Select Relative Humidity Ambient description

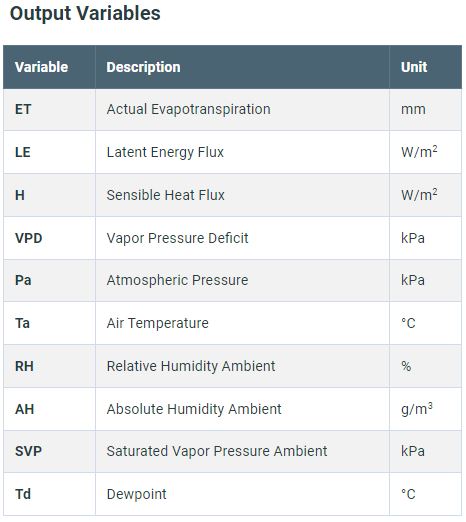pyautogui.click(x=191, y=366)
